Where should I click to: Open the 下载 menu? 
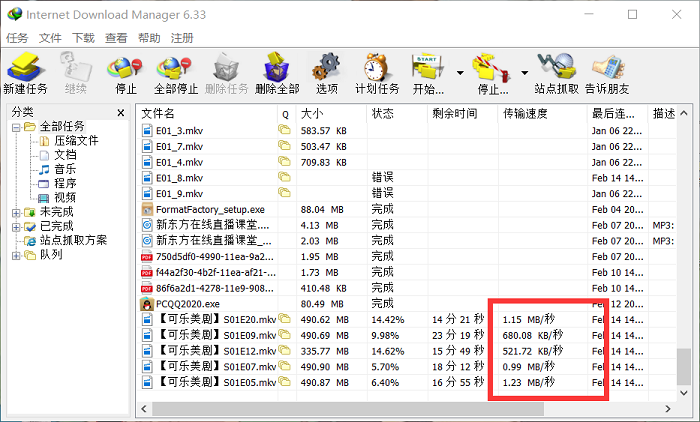pyautogui.click(x=83, y=38)
